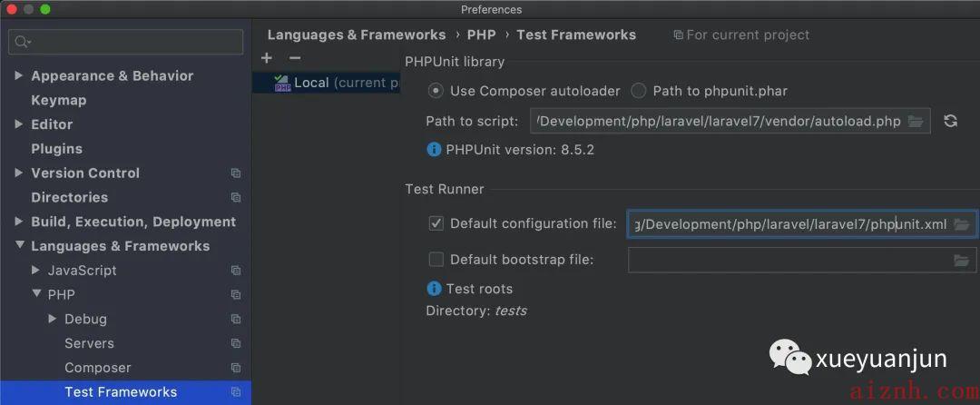Collapse Languages & Frameworks section
Screen dimensions: 980x405
(x=19, y=245)
